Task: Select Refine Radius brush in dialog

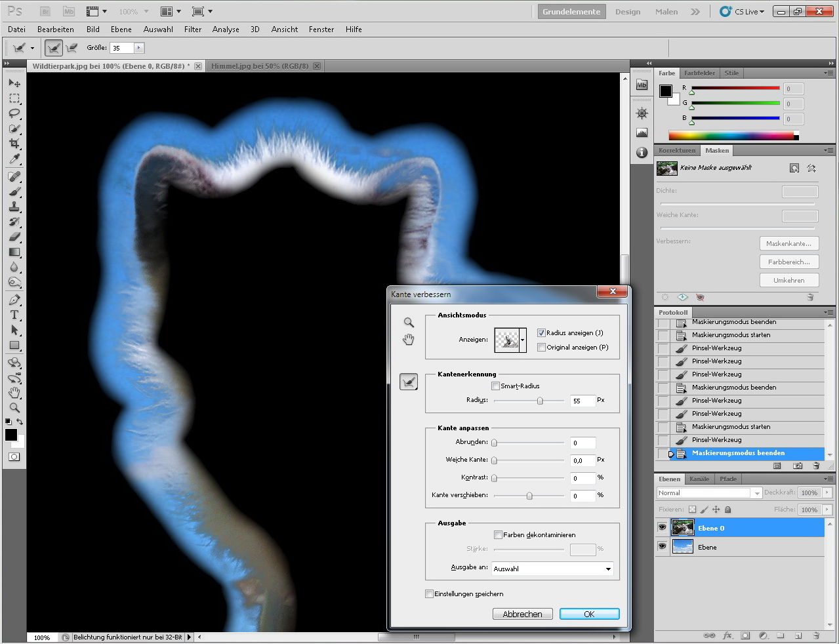Action: (409, 382)
